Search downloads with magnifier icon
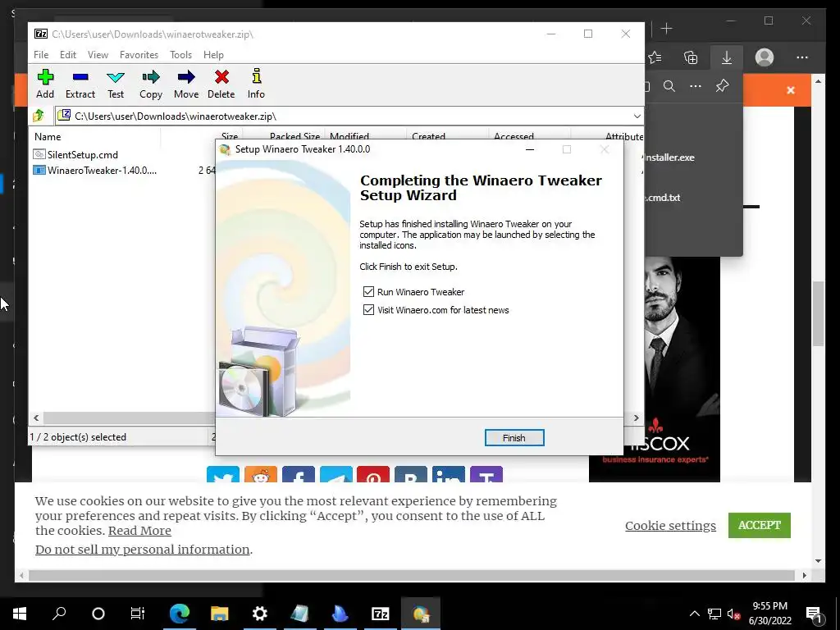This screenshot has width=840, height=630. point(669,86)
